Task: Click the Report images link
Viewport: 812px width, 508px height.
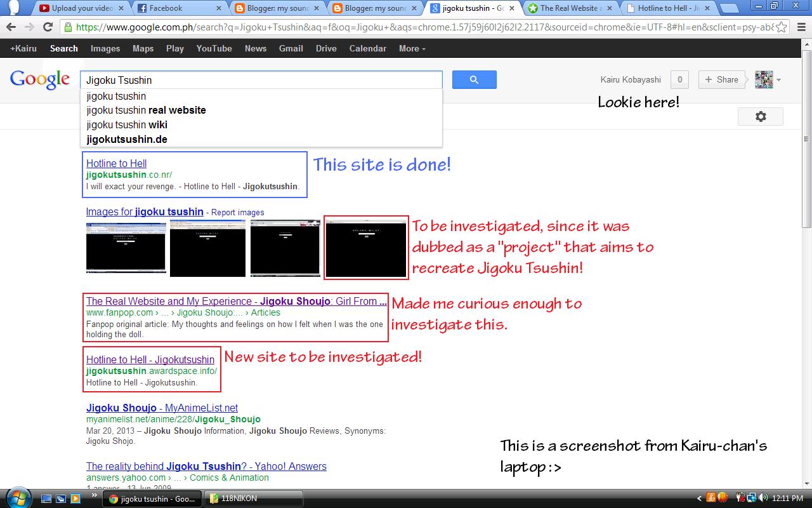Action: (x=238, y=213)
